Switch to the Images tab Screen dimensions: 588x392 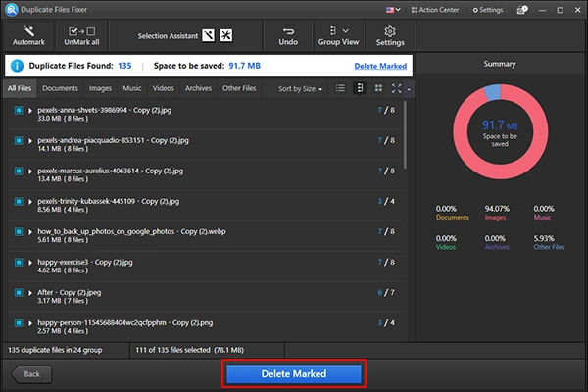pyautogui.click(x=100, y=88)
